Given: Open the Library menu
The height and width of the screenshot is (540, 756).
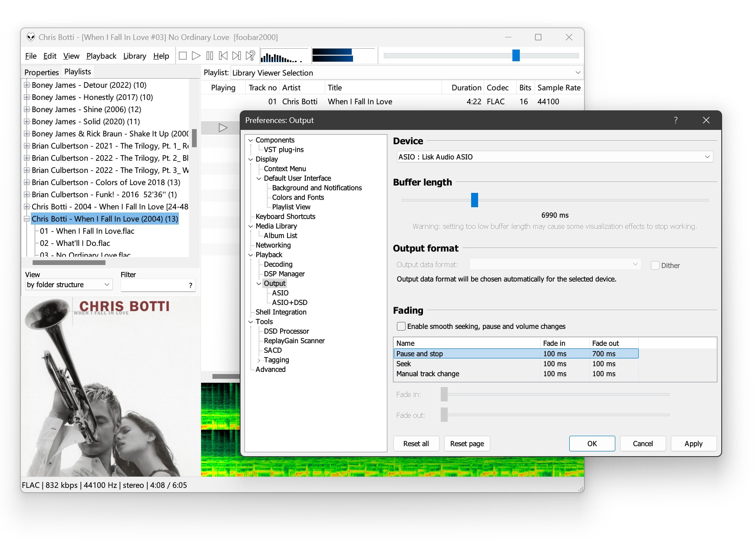Looking at the screenshot, I should pyautogui.click(x=135, y=56).
